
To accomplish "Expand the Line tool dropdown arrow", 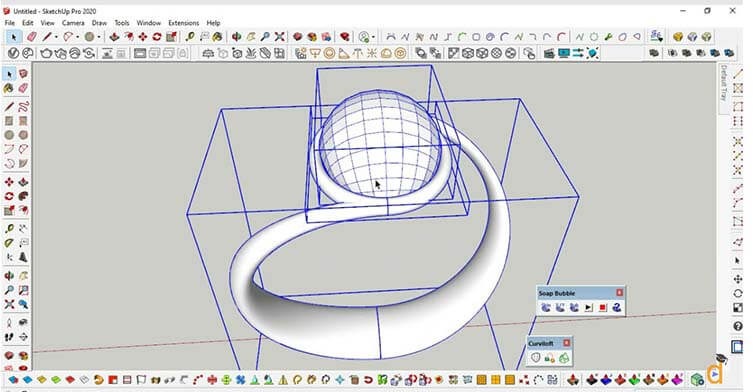I will tap(56, 37).
